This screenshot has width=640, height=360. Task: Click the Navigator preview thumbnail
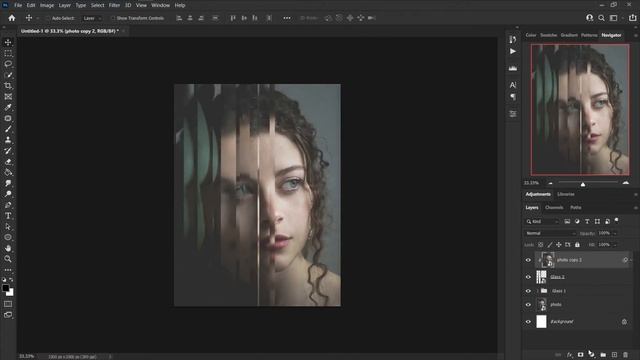coord(580,109)
